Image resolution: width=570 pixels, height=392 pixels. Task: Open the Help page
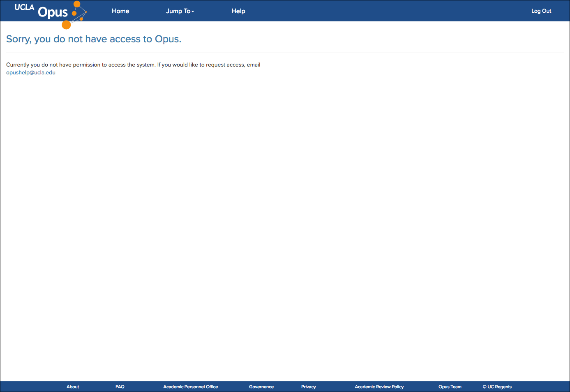[x=238, y=11]
